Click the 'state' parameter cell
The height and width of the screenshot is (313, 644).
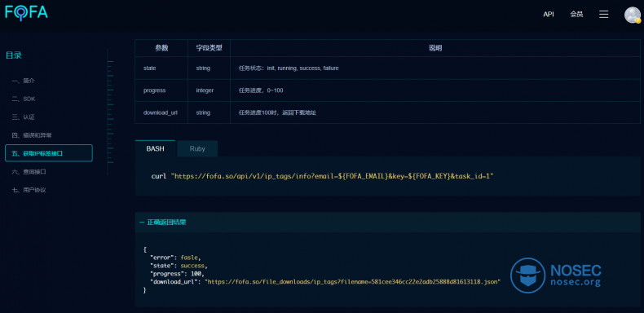tap(161, 68)
